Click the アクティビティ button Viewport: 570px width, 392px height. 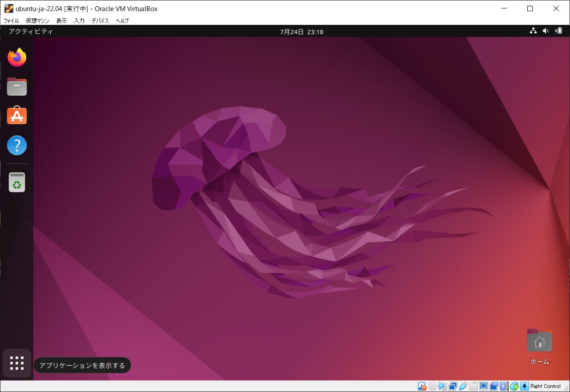click(31, 32)
